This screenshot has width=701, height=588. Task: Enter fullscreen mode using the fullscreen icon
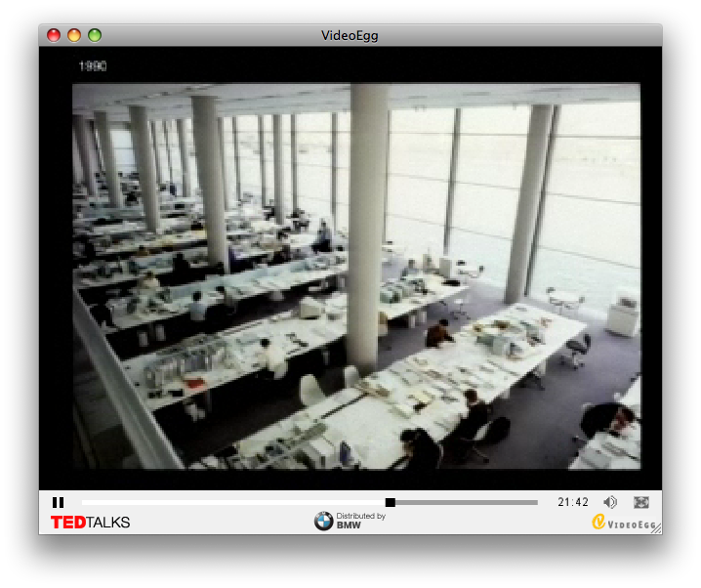click(641, 502)
